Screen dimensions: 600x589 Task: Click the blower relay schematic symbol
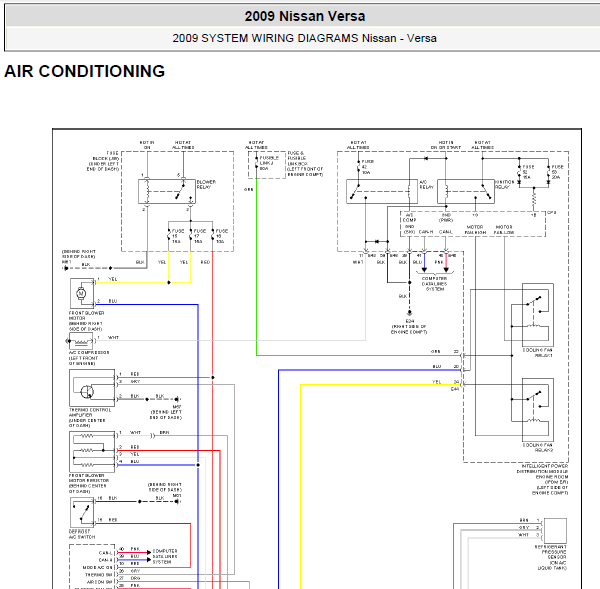167,191
